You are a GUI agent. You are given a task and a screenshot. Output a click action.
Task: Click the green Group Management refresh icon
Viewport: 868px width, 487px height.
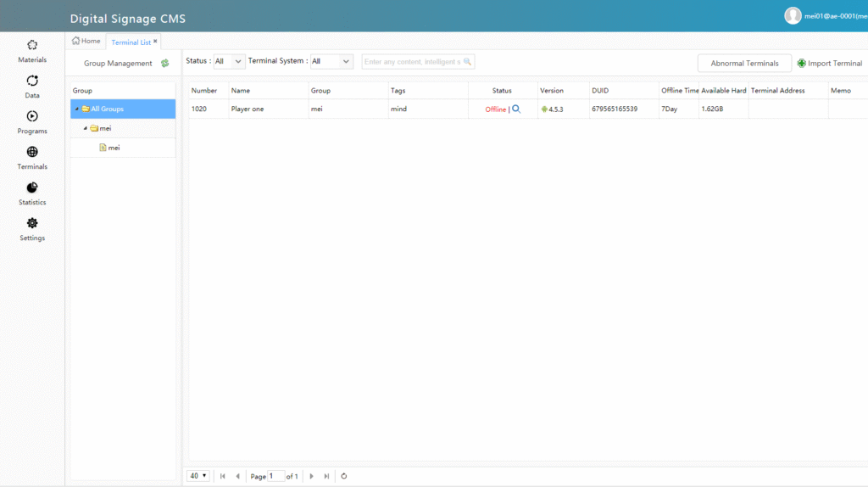click(x=165, y=64)
